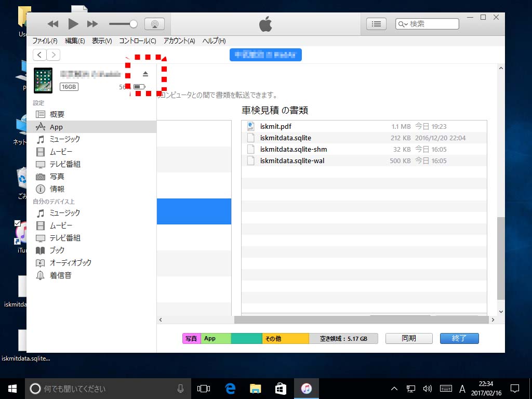Open 写真 in the sidebar
532x399 pixels.
click(x=57, y=177)
